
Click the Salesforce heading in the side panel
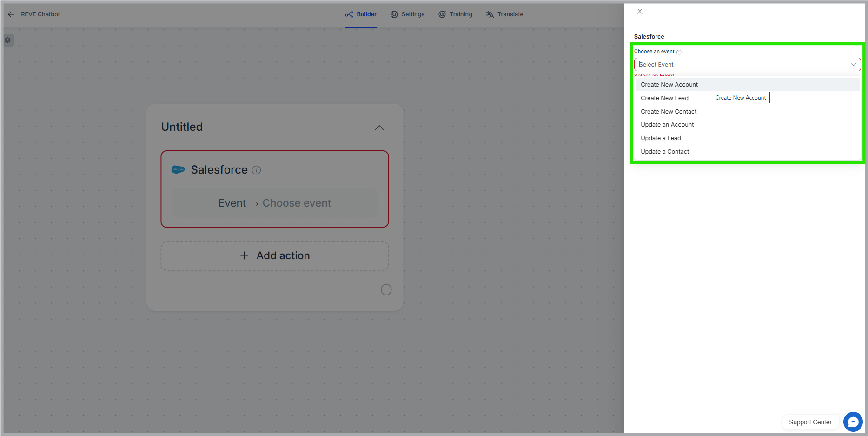click(x=649, y=37)
